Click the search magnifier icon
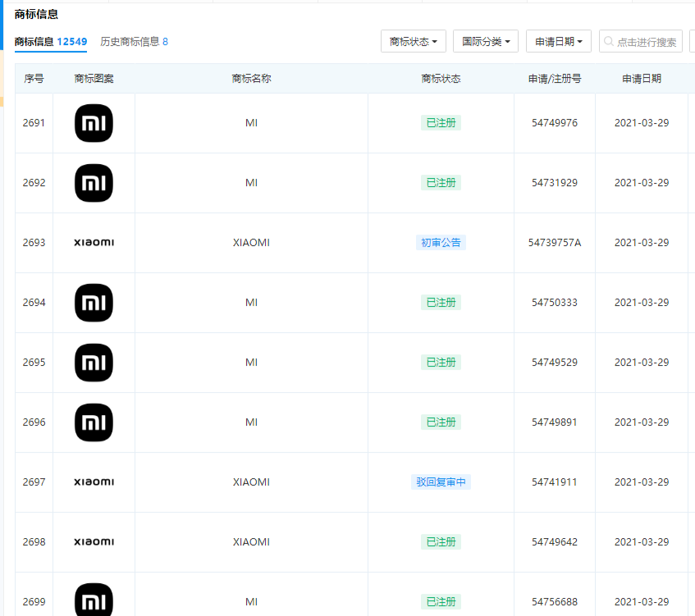695x616 pixels. pyautogui.click(x=609, y=41)
